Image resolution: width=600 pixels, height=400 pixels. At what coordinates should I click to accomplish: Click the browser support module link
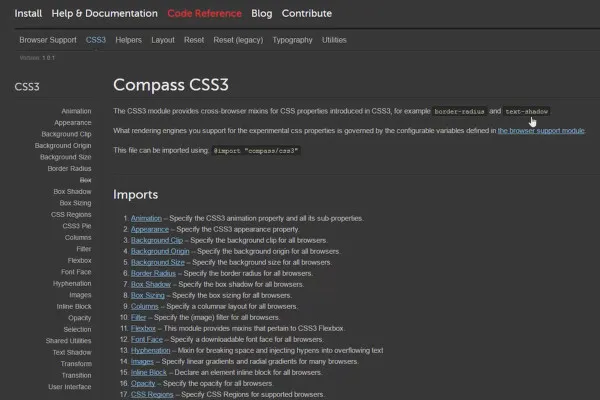pyautogui.click(x=541, y=131)
